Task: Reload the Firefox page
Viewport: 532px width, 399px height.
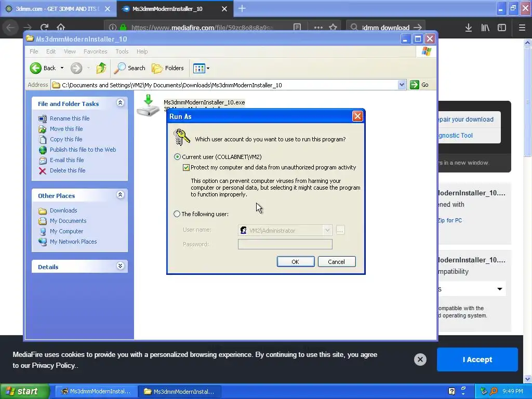Action: (x=44, y=27)
